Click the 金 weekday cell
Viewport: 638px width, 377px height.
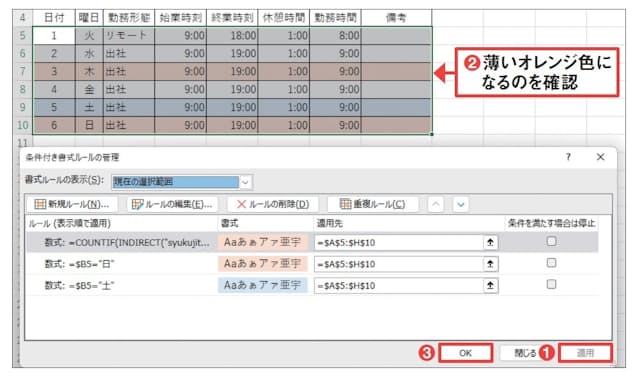pyautogui.click(x=89, y=89)
